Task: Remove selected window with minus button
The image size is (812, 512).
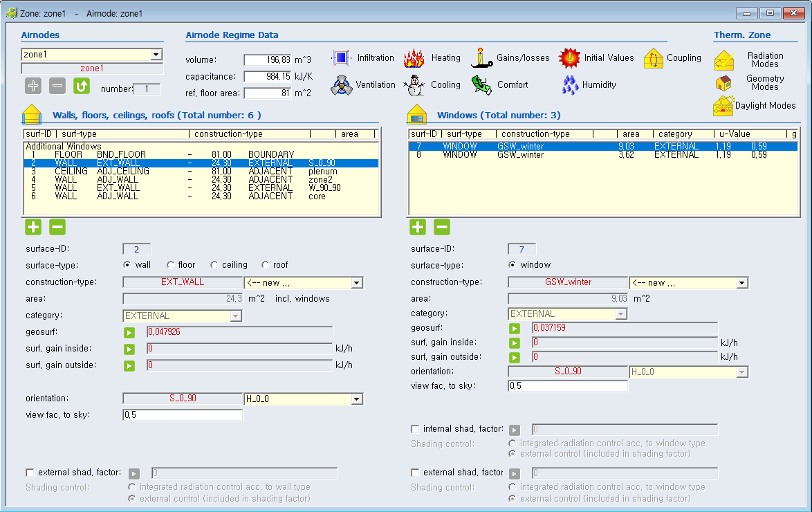Action: pos(441,227)
